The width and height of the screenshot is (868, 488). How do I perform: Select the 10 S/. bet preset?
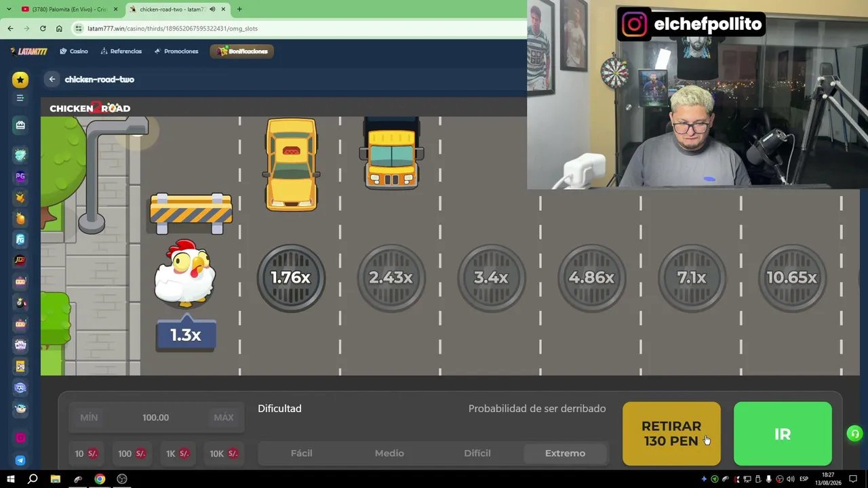86,453
